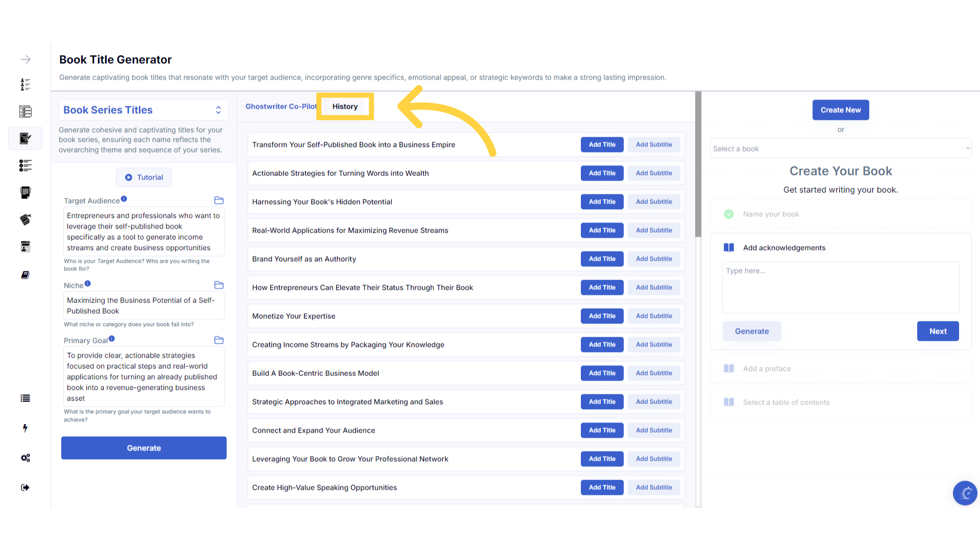Click folder icon beside Primary Goal
This screenshot has width=980, height=551.
tap(219, 340)
